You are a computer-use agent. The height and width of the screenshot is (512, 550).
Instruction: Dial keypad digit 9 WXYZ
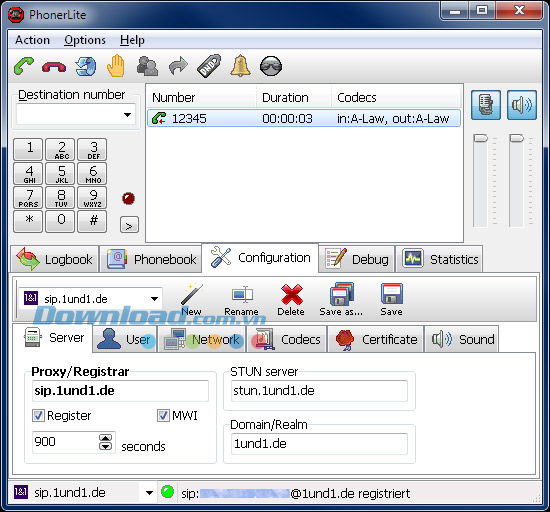click(x=92, y=197)
